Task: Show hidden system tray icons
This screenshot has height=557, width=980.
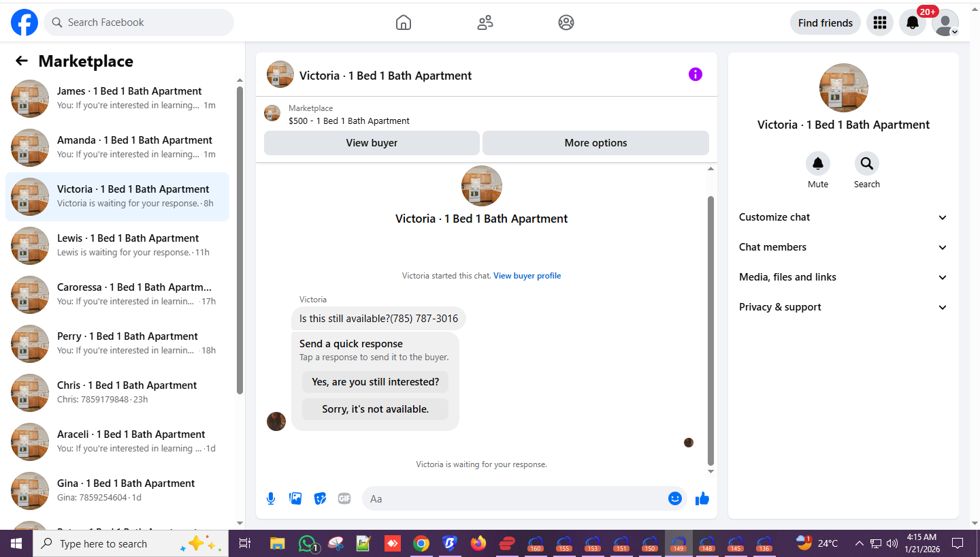Action: [x=860, y=543]
